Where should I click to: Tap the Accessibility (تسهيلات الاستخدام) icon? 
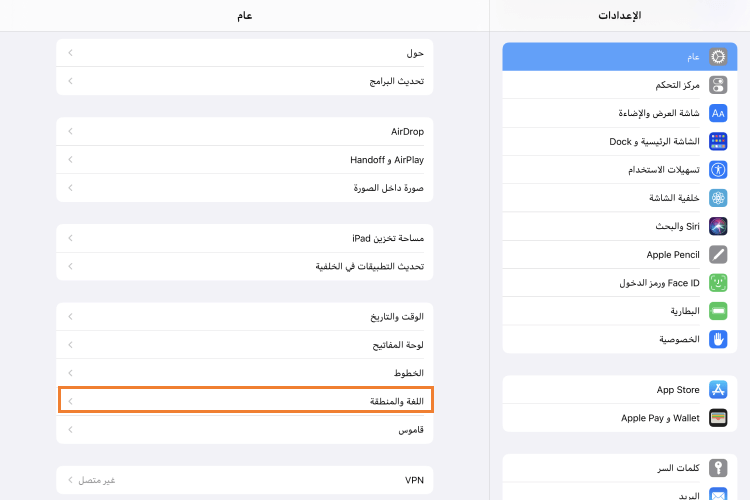pyautogui.click(x=718, y=169)
